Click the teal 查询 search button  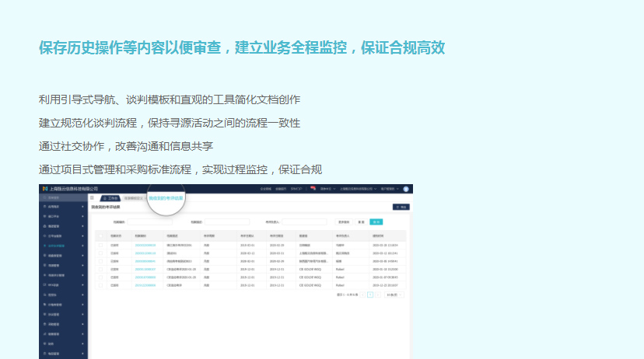376,222
